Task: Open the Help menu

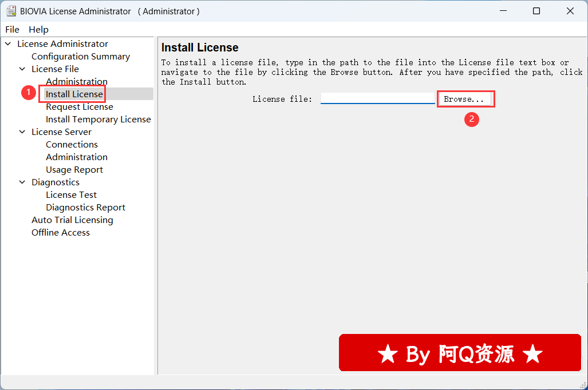Action: pos(38,29)
